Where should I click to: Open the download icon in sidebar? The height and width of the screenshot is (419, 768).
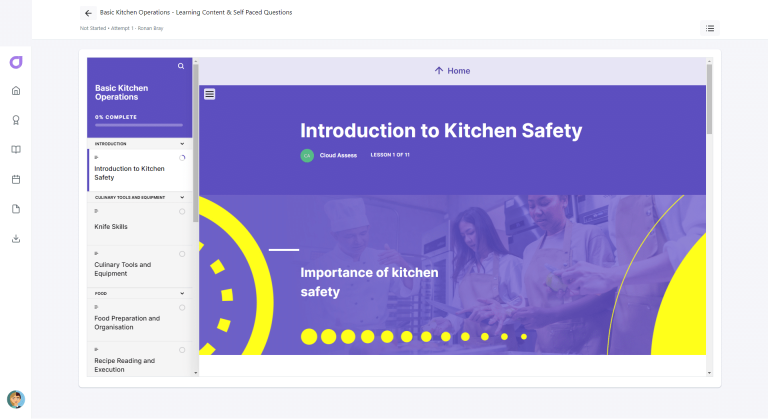pyautogui.click(x=16, y=239)
